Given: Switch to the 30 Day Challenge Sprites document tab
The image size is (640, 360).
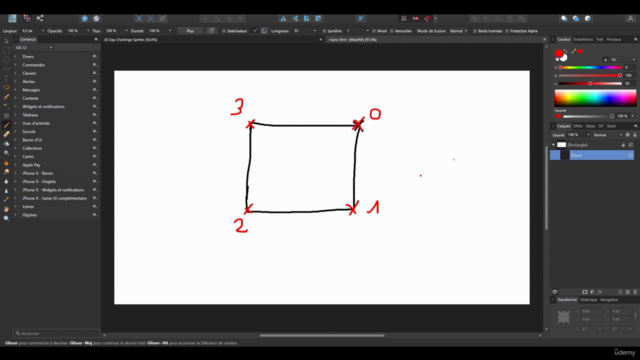Looking at the screenshot, I should (131, 40).
